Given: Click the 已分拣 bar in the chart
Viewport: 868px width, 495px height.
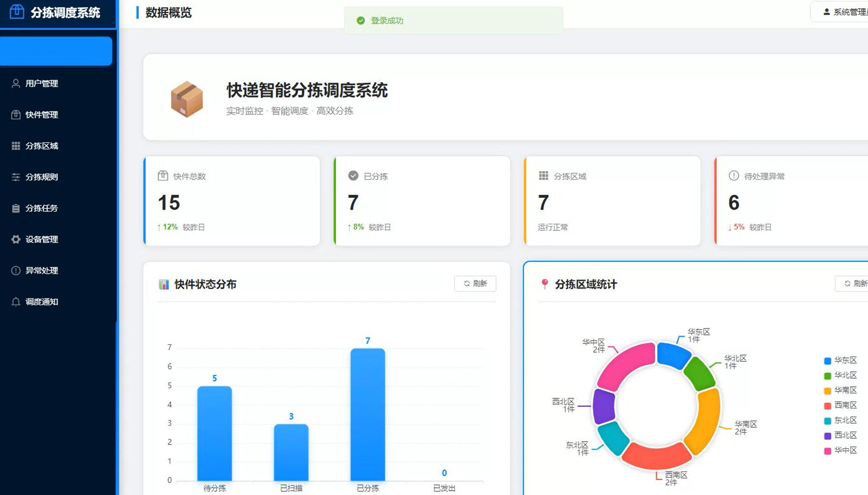Looking at the screenshot, I should point(368,415).
